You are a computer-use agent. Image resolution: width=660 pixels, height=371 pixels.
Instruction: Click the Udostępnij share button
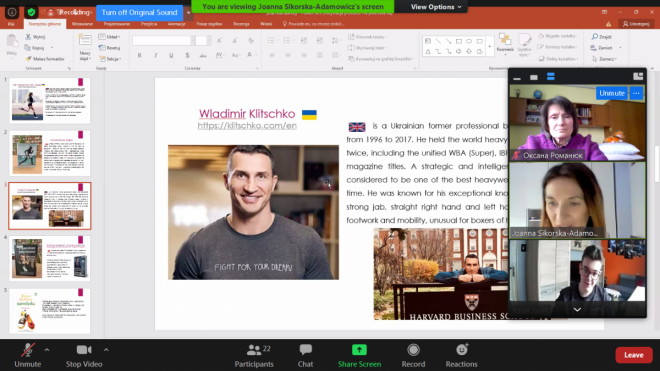636,24
